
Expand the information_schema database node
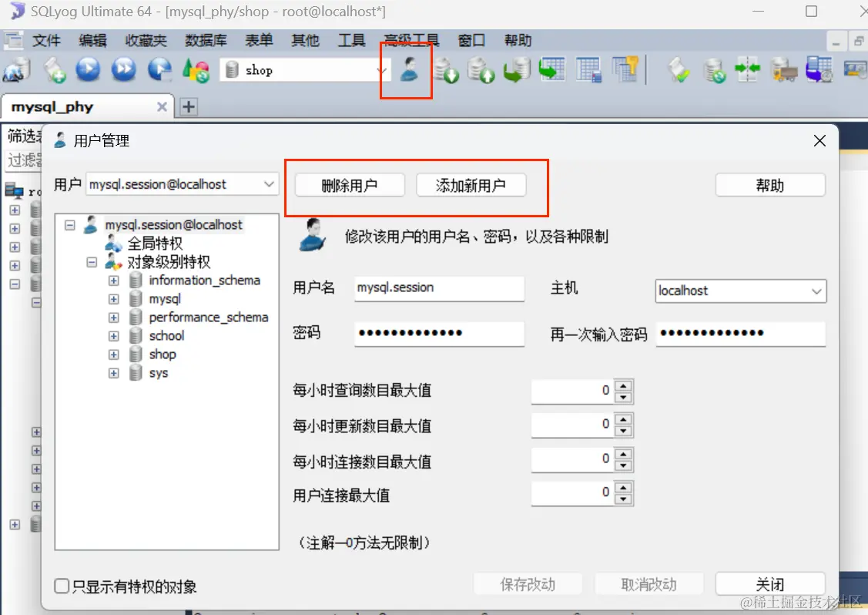pos(113,281)
